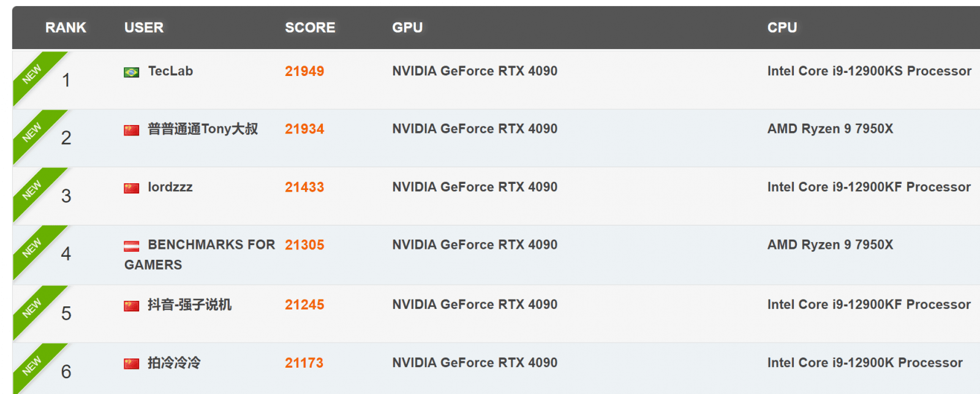The height and width of the screenshot is (394, 980).
Task: Click the USER column header
Action: pos(144,28)
